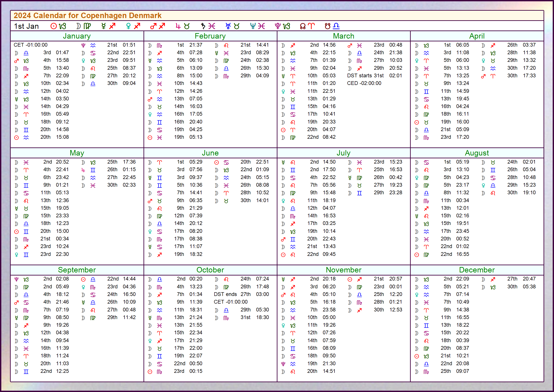The height and width of the screenshot is (392, 554).
Task: Click the Sun glyph on January 20th 15:08
Action: coord(16,138)
